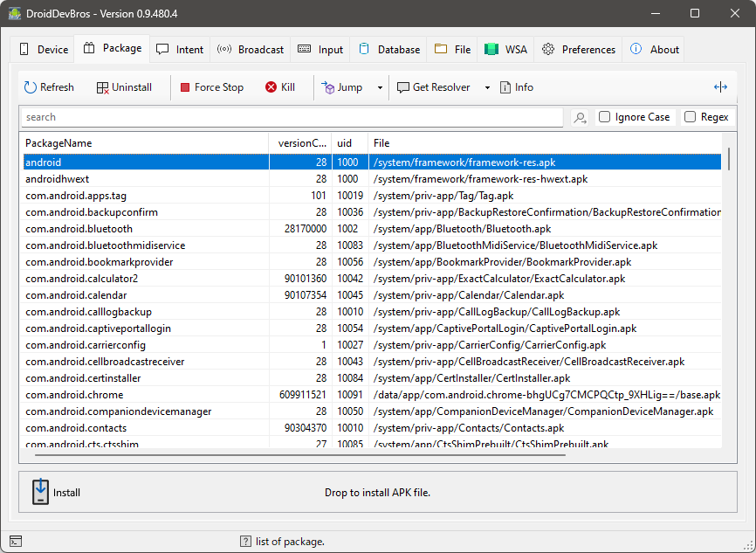Click the Jump cube icon
The width and height of the screenshot is (756, 553).
click(x=327, y=87)
